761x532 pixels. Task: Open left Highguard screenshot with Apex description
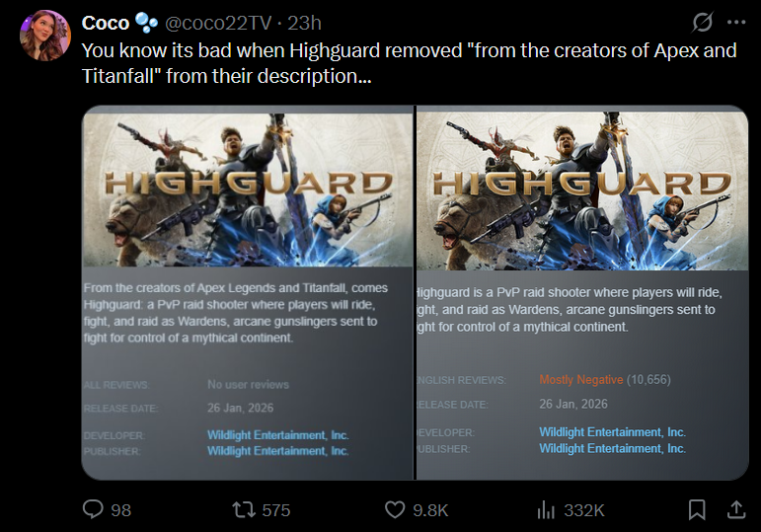(248, 293)
